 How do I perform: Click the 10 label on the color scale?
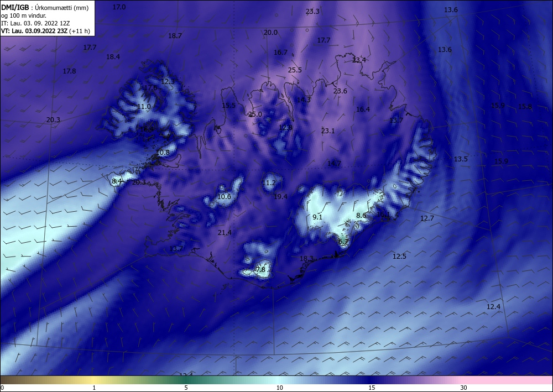[279, 388]
